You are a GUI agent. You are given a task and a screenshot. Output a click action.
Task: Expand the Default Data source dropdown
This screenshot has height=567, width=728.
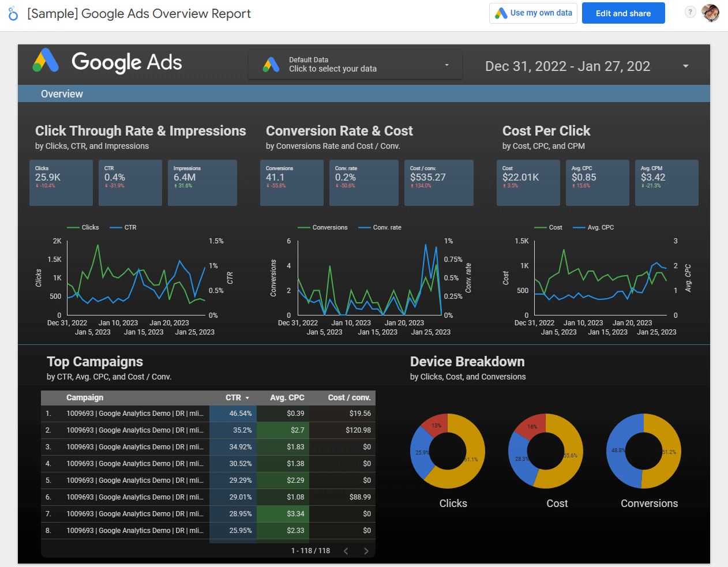point(446,65)
